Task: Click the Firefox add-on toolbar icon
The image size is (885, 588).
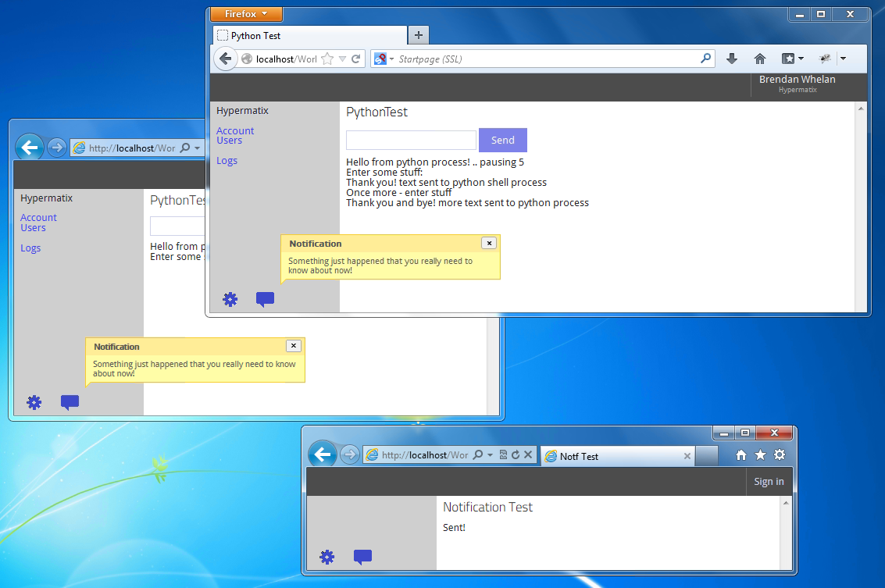Action: [x=825, y=59]
